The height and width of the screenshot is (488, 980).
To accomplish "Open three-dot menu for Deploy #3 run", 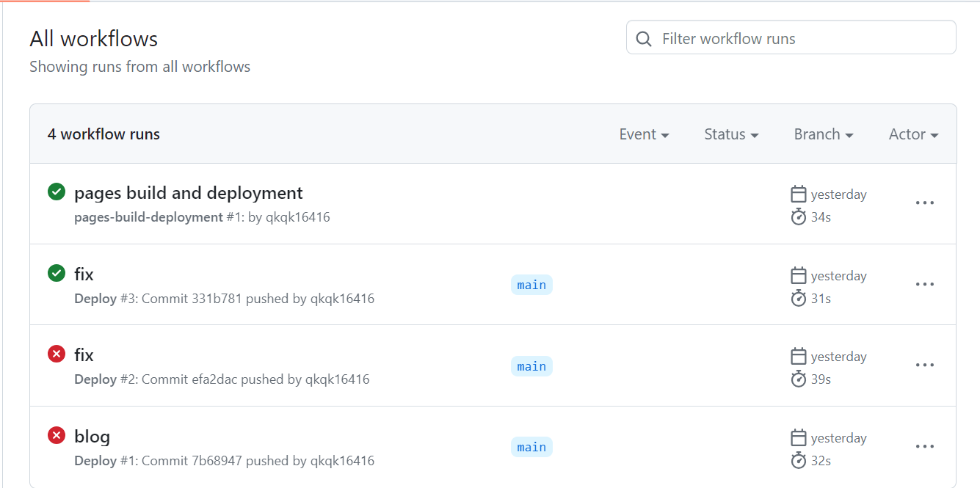I will click(x=924, y=285).
